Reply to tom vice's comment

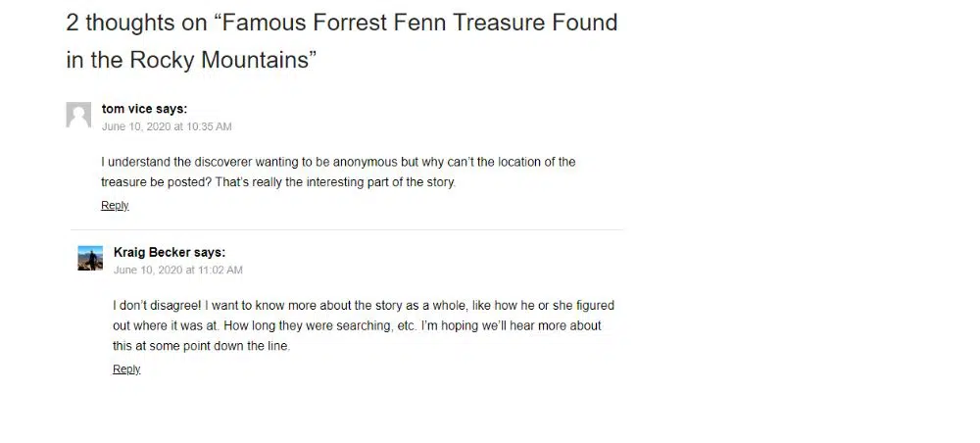[115, 206]
